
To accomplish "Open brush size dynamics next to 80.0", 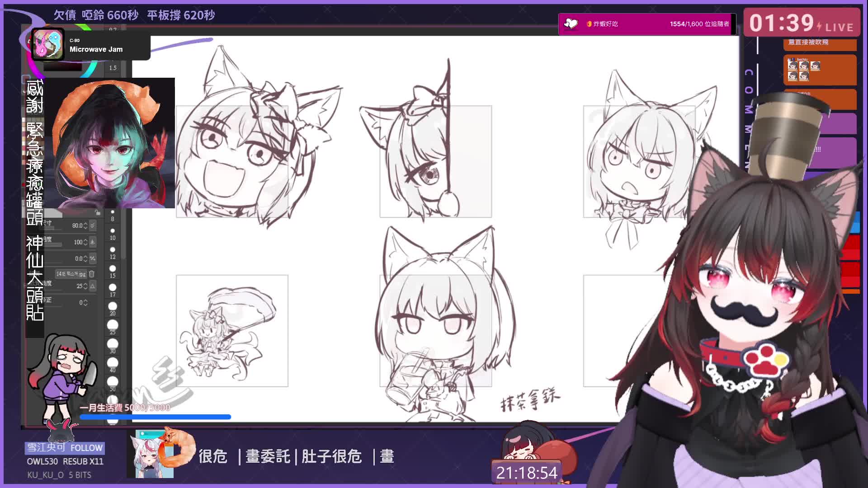I will (93, 225).
